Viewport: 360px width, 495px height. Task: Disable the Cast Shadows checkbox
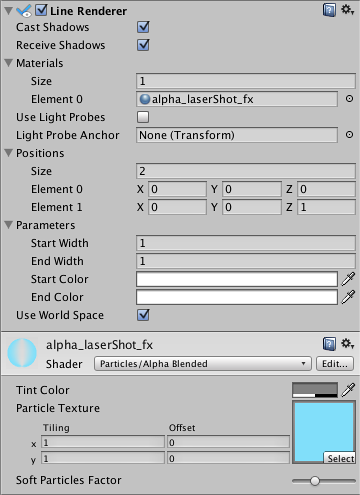coord(143,27)
